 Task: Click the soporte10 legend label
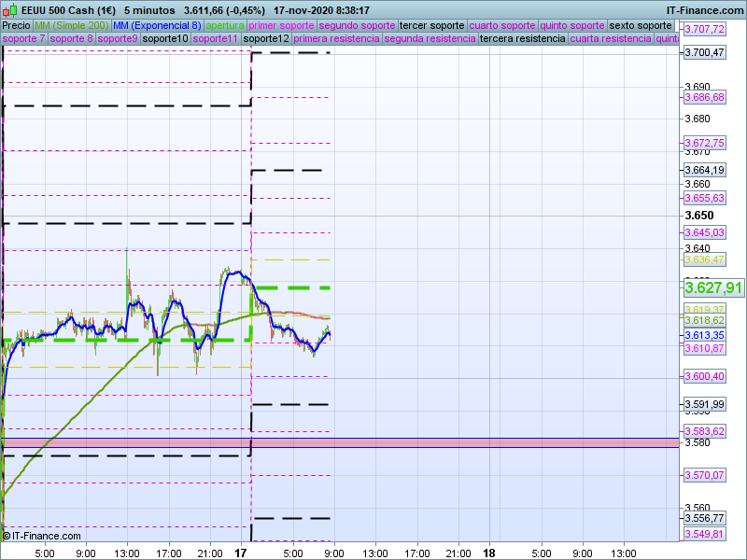(165, 39)
